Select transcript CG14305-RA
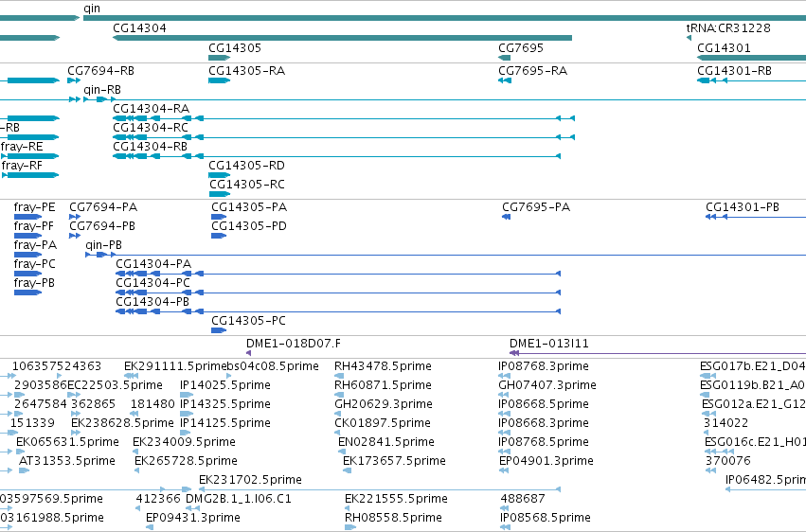This screenshot has width=806, height=532. (220, 80)
